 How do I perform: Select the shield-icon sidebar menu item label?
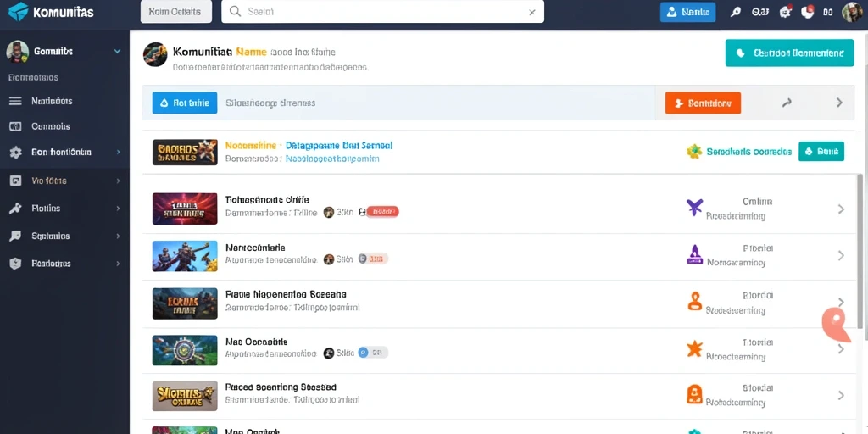tap(52, 264)
